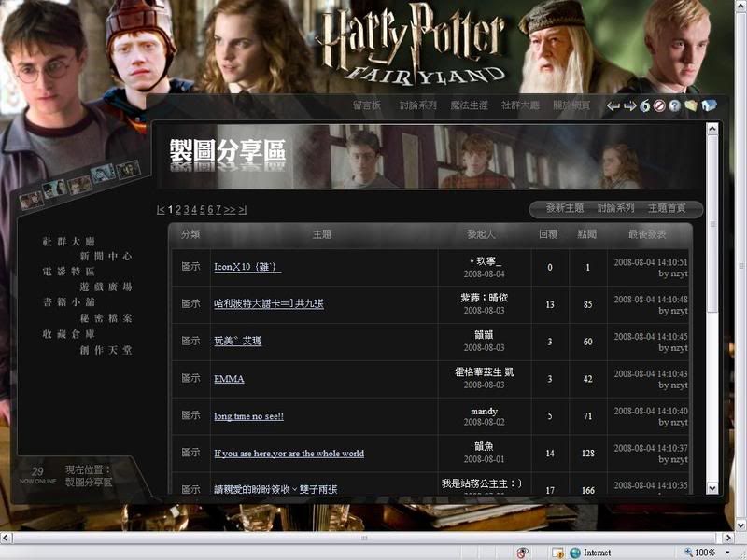
Task: Go to page 7 of the topic list
Action: pyautogui.click(x=218, y=209)
